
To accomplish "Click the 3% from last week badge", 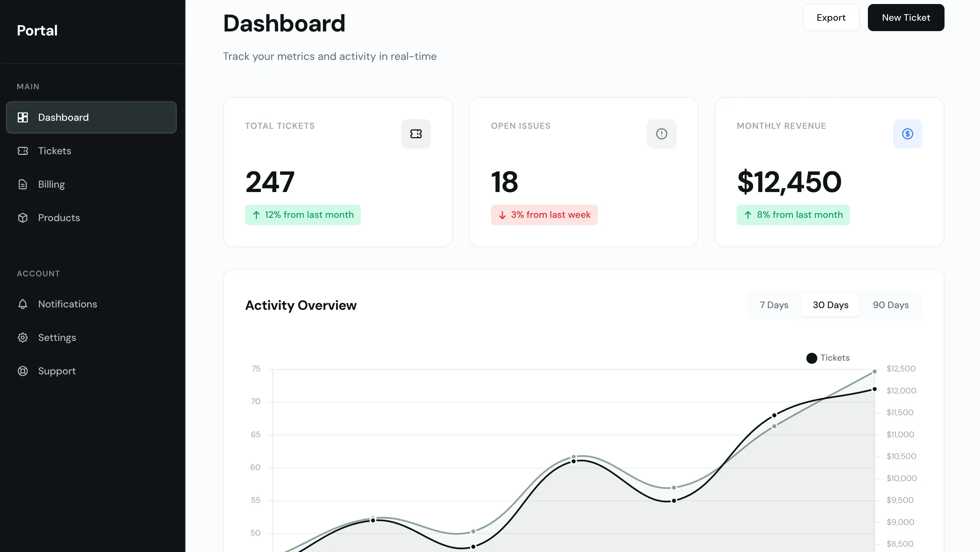I will [544, 215].
